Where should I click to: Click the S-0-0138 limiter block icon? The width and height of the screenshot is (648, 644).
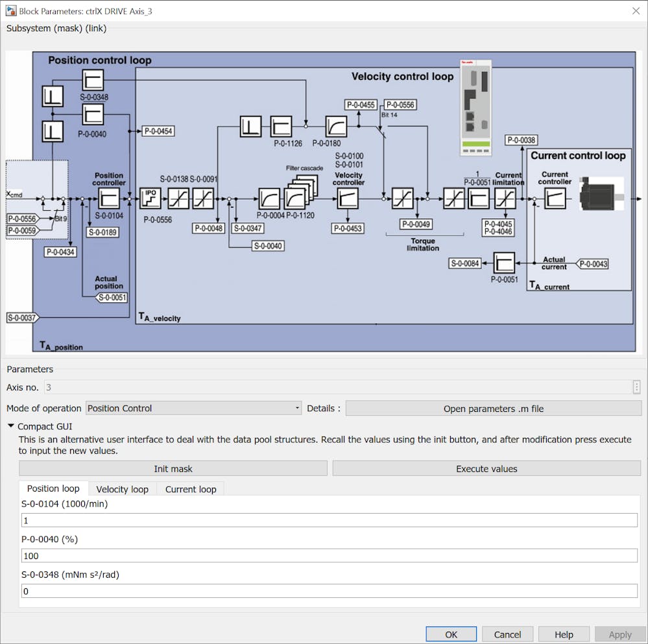point(178,198)
